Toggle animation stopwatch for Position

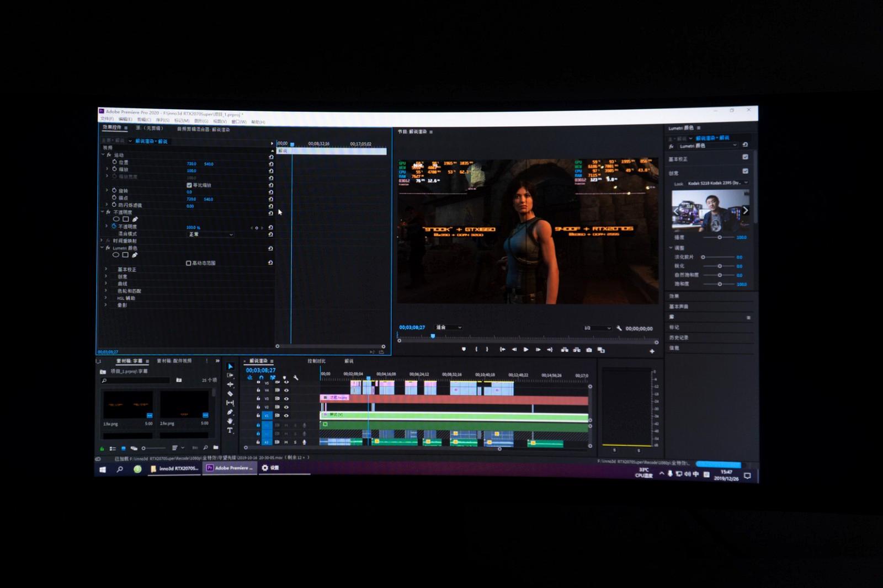tap(114, 162)
